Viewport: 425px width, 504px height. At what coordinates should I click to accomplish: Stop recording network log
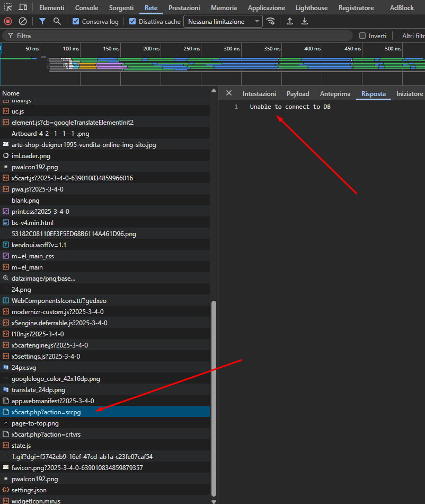click(8, 22)
